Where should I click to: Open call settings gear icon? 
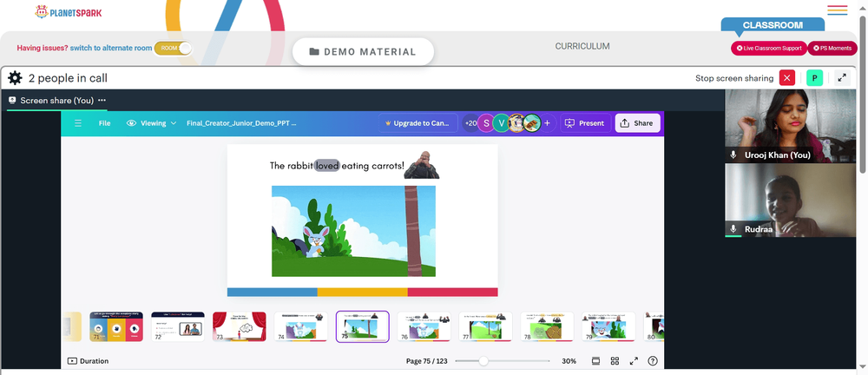coord(15,78)
